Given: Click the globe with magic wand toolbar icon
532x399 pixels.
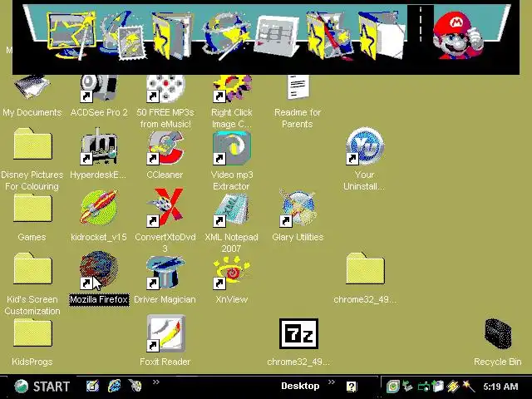Looking at the screenshot, I should tap(226, 36).
